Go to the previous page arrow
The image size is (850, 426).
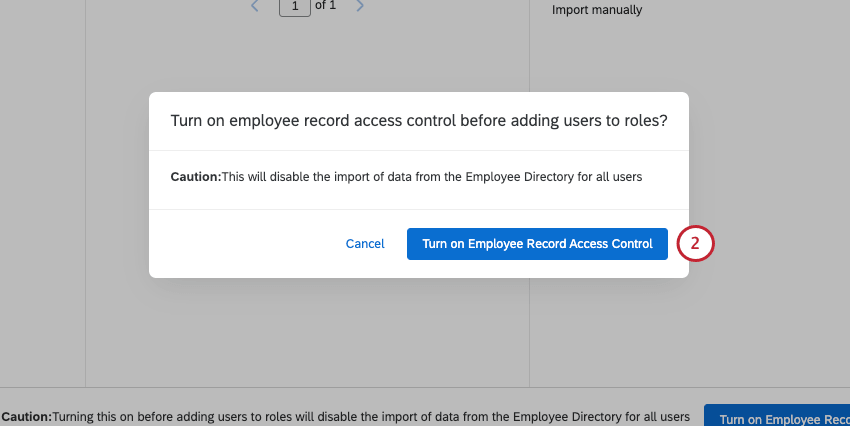coord(255,6)
